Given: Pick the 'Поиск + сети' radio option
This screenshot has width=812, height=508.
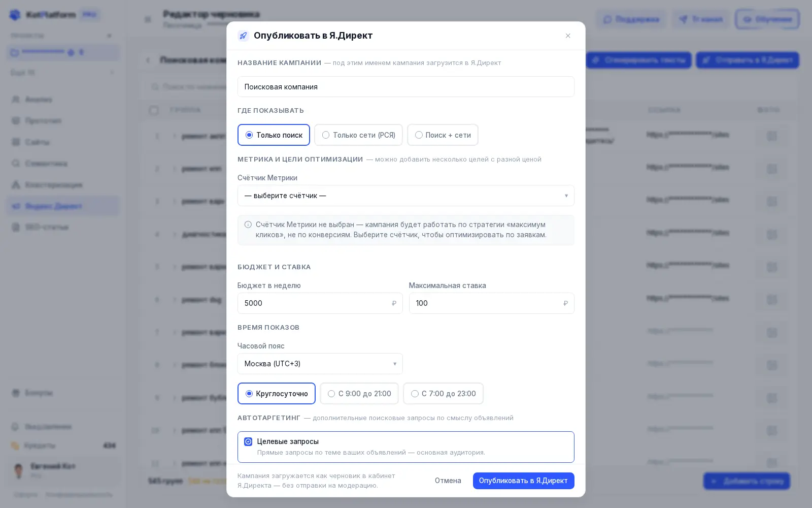Looking at the screenshot, I should click(x=443, y=135).
